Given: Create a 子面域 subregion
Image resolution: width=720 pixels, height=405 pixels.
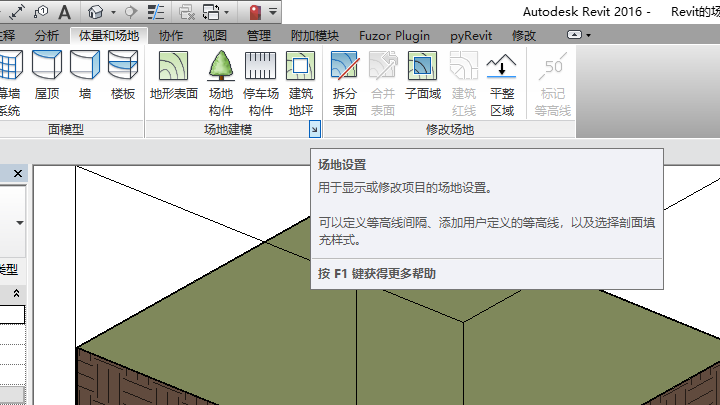Looking at the screenshot, I should pos(422,75).
